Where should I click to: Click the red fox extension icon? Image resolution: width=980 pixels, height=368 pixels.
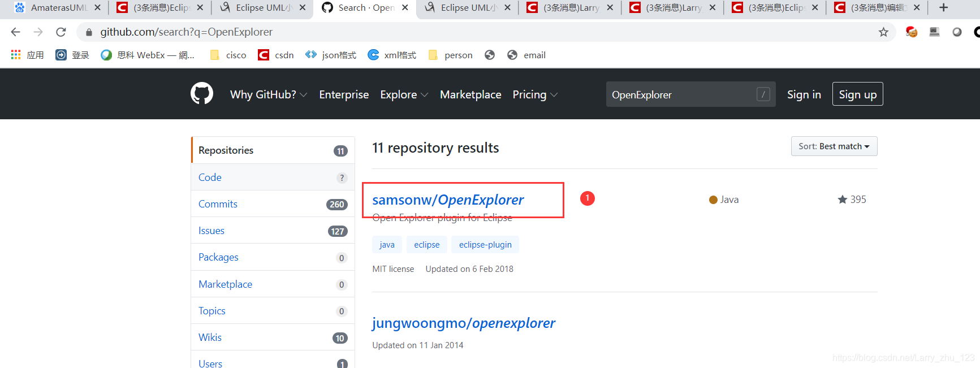pos(912,32)
